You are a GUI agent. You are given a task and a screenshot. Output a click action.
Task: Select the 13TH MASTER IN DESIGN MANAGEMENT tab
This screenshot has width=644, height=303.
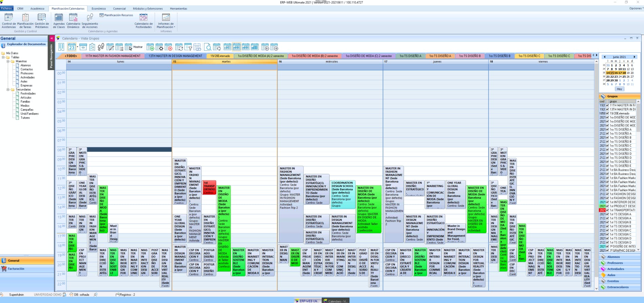pyautogui.click(x=175, y=56)
